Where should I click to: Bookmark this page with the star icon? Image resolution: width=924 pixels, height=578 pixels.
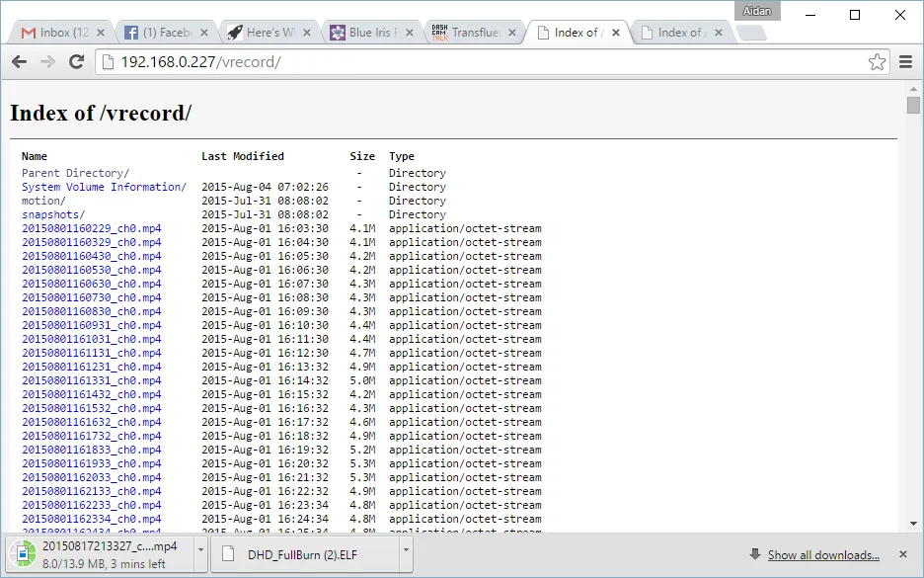(x=877, y=62)
